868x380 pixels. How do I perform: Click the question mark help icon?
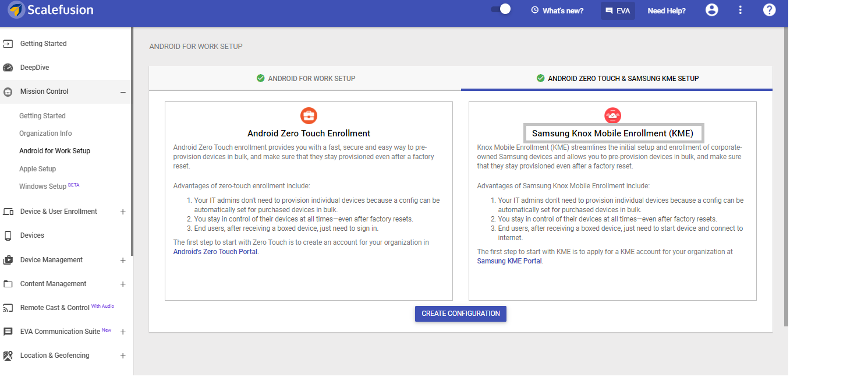click(x=769, y=10)
